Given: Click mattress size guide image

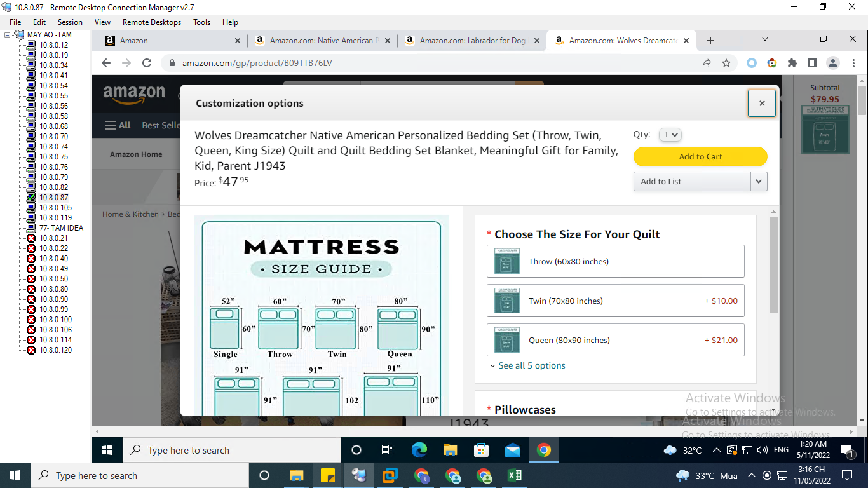Looking at the screenshot, I should tap(322, 315).
